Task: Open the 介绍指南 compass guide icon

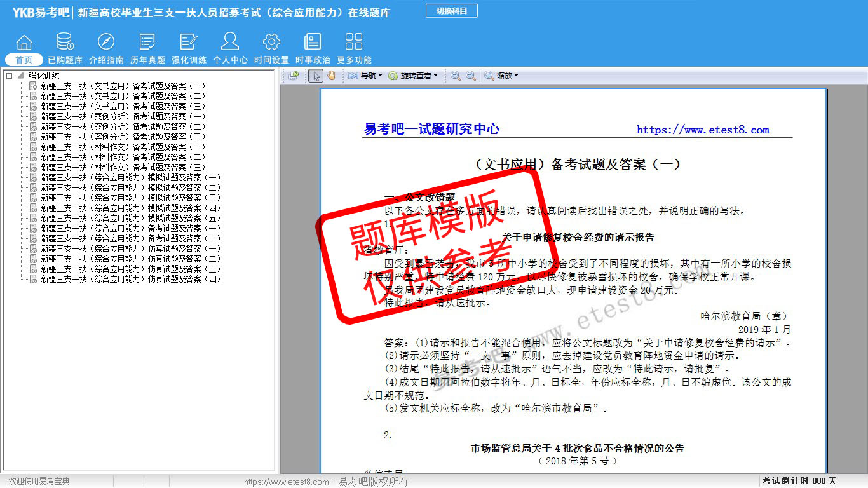Action: pyautogui.click(x=106, y=43)
